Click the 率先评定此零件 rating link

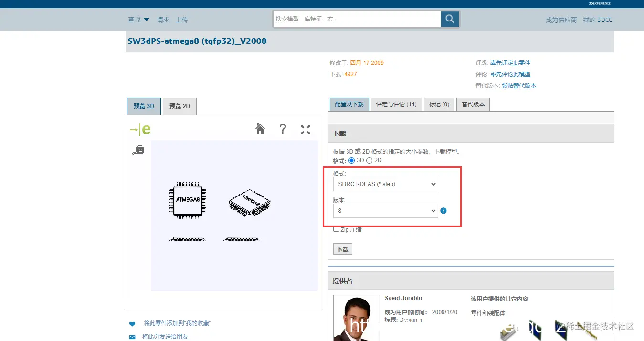[510, 62]
